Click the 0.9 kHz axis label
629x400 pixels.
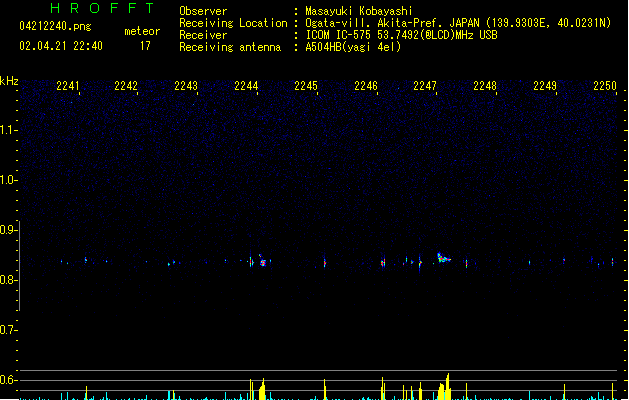pos(8,230)
